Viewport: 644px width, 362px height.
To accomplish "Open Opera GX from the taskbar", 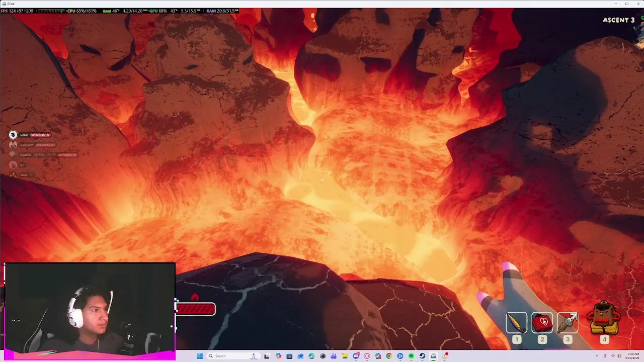I will coord(367,356).
